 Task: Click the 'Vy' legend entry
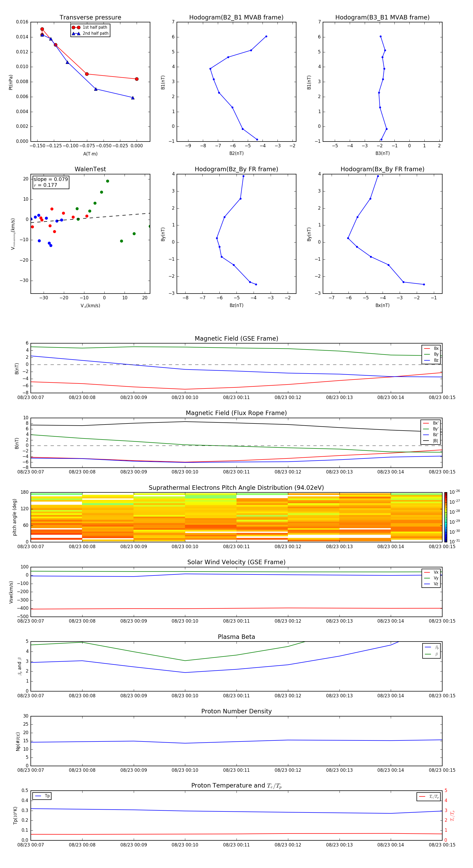point(431,578)
